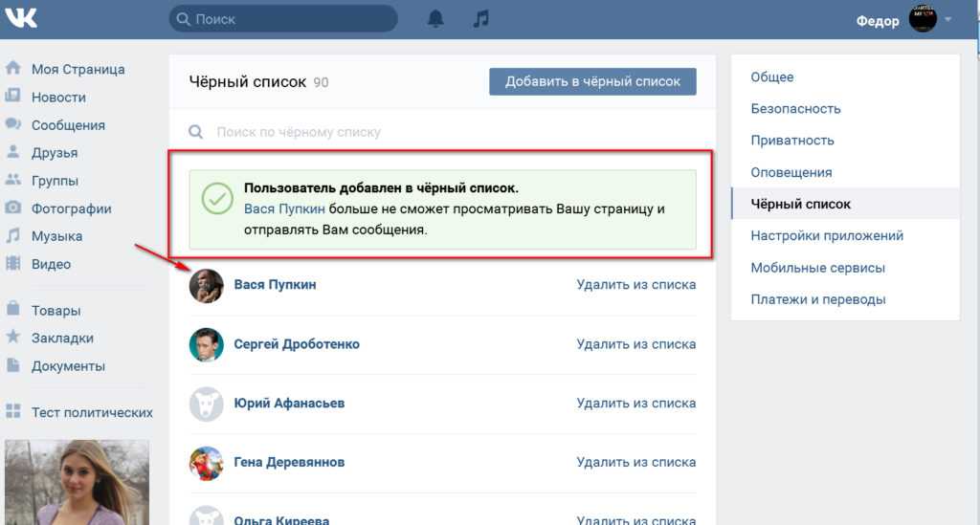Go to Товары menu item

click(56, 310)
